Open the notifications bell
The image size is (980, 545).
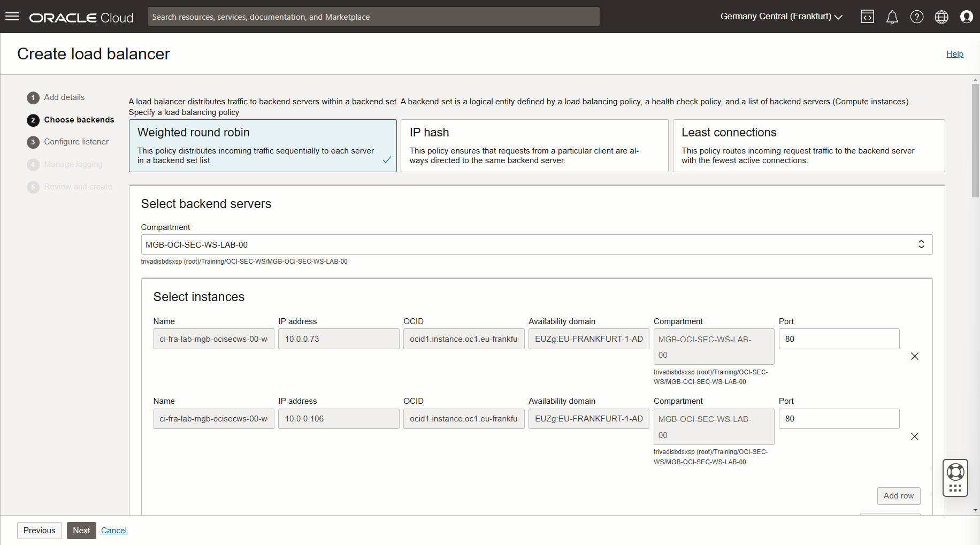(892, 17)
